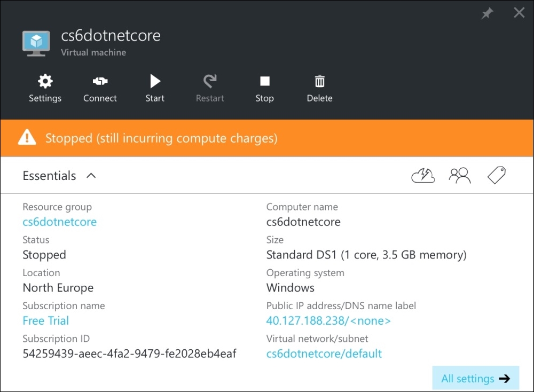Collapse the Essentials section

pyautogui.click(x=91, y=176)
